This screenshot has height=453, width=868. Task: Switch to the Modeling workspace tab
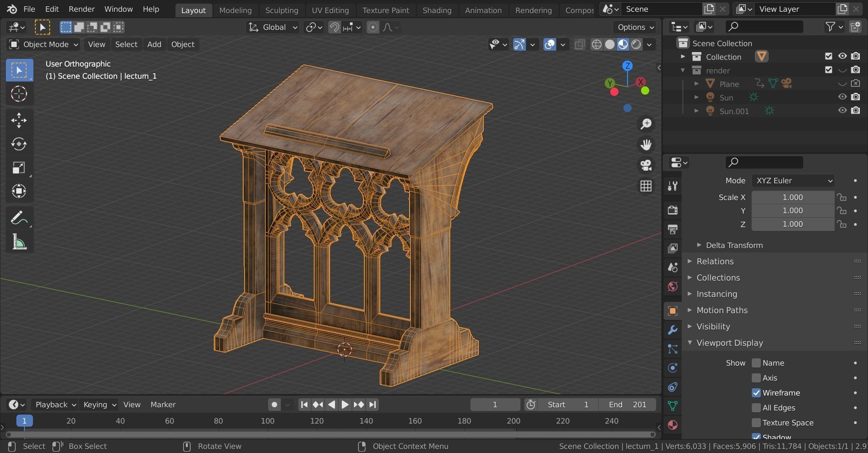pyautogui.click(x=235, y=10)
